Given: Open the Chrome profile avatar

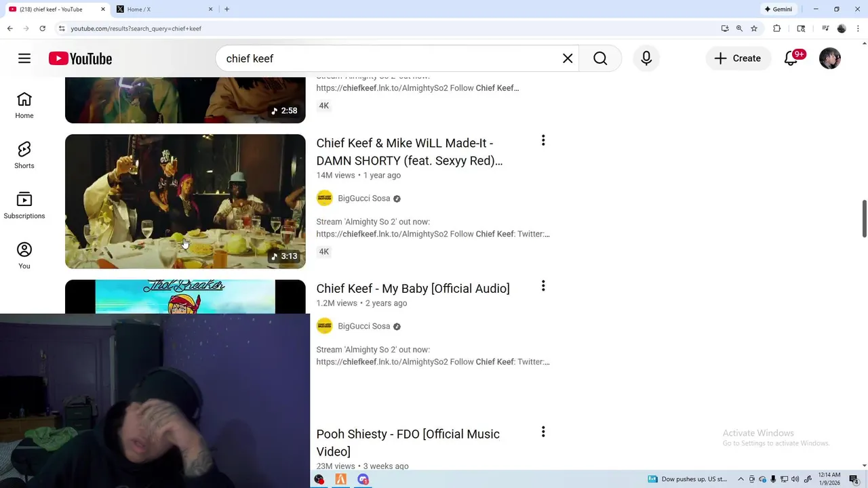Looking at the screenshot, I should [x=842, y=28].
